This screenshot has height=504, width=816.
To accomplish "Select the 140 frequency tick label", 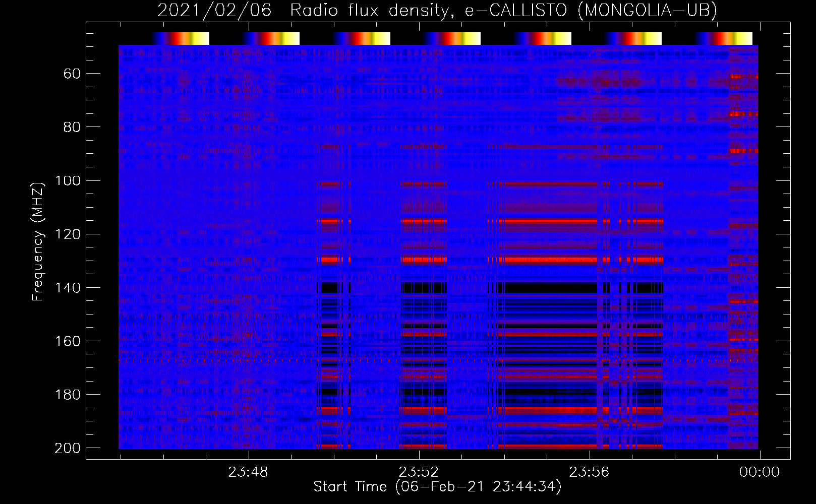I will [x=68, y=288].
